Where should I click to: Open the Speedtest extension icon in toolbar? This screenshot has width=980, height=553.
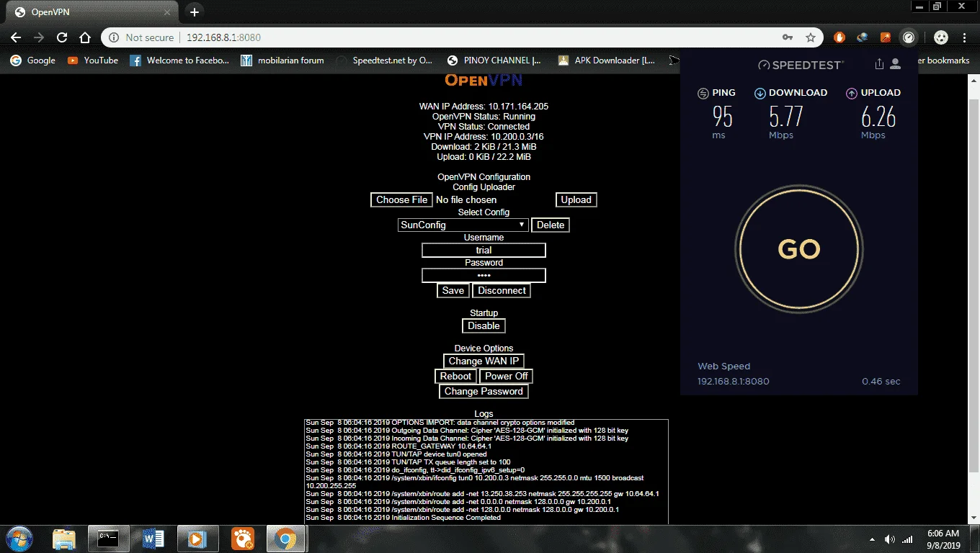coord(909,37)
